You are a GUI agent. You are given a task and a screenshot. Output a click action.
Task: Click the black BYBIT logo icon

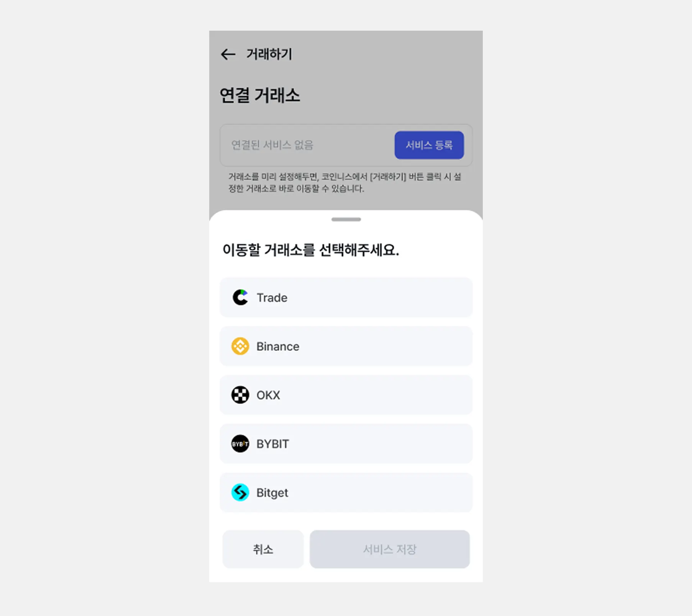(x=240, y=444)
